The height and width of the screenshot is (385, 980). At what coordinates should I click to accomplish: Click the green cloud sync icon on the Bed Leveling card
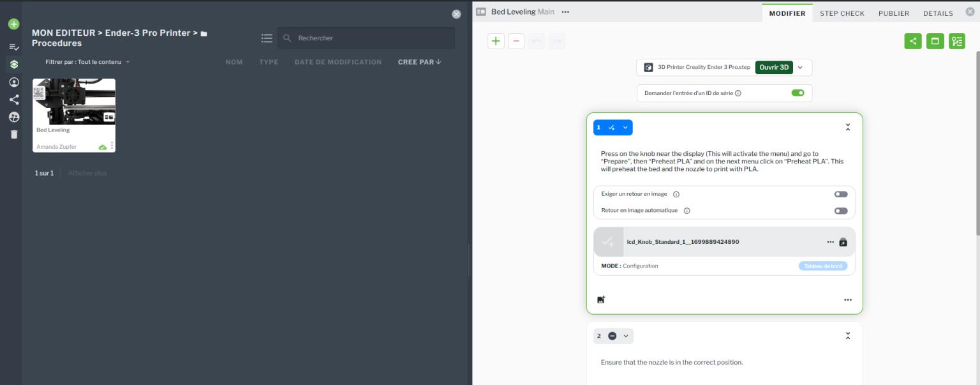tap(102, 147)
